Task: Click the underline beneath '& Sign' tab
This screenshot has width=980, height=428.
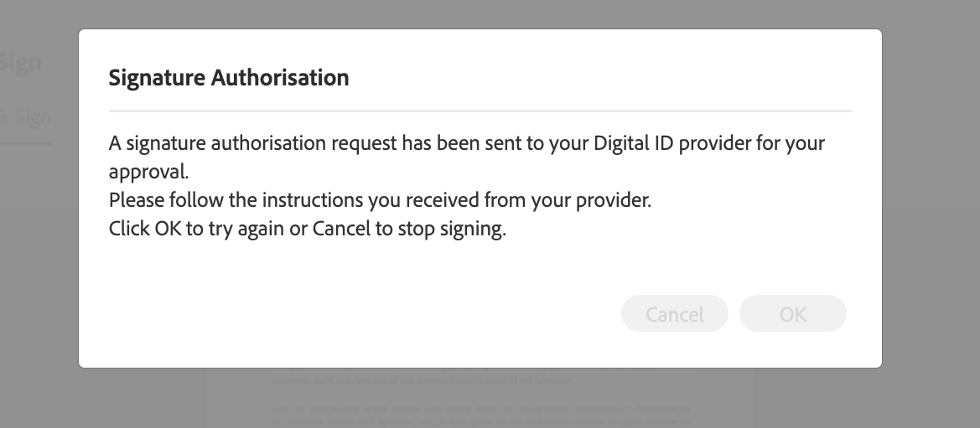Action: (x=26, y=144)
